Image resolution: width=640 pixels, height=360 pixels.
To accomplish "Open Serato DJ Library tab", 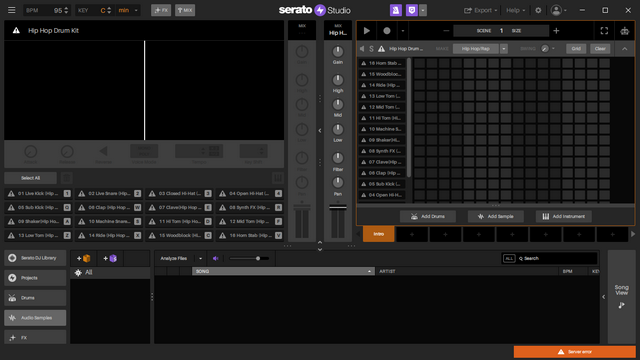I will pyautogui.click(x=35, y=258).
